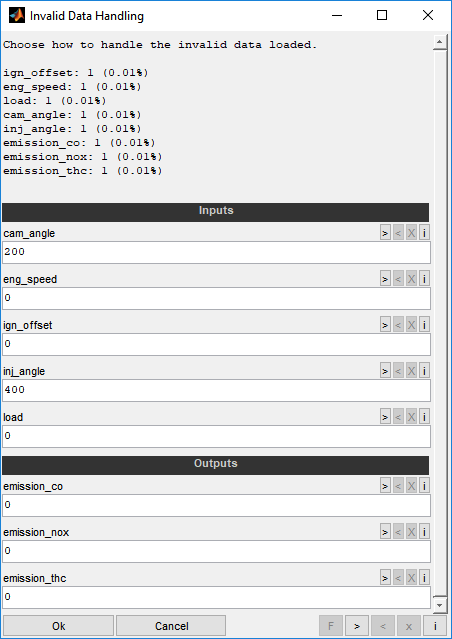
Task: Click the '>' icon next to load
Action: [x=385, y=417]
